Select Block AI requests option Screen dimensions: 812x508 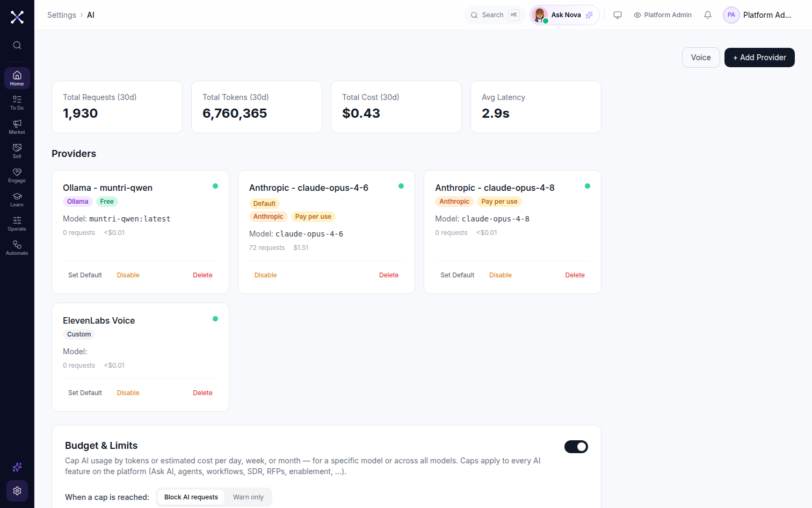pyautogui.click(x=191, y=497)
